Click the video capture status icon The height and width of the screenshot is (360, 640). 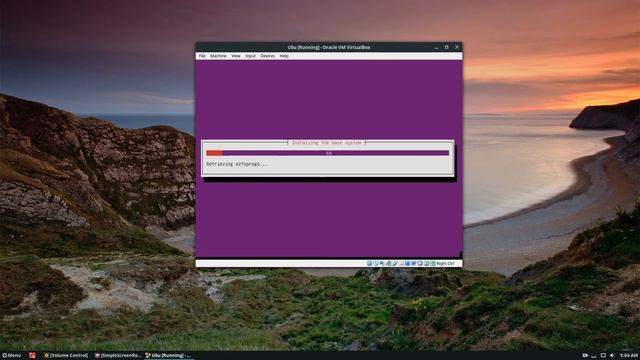click(414, 264)
